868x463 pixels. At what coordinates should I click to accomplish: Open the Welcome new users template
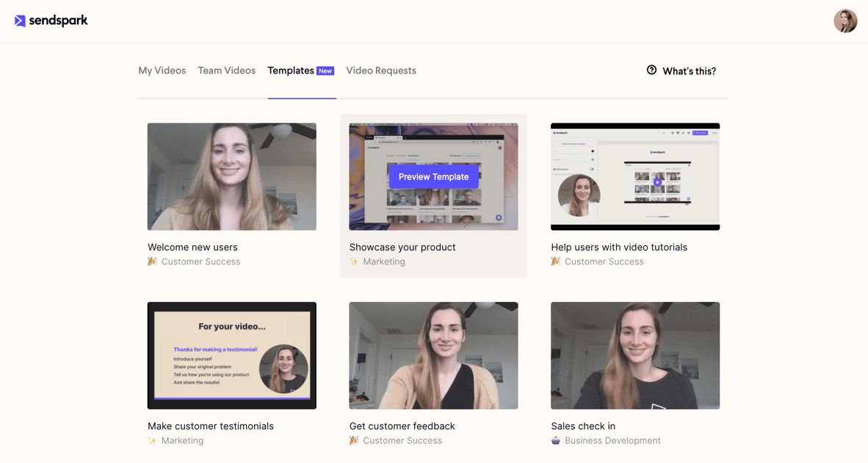[231, 176]
